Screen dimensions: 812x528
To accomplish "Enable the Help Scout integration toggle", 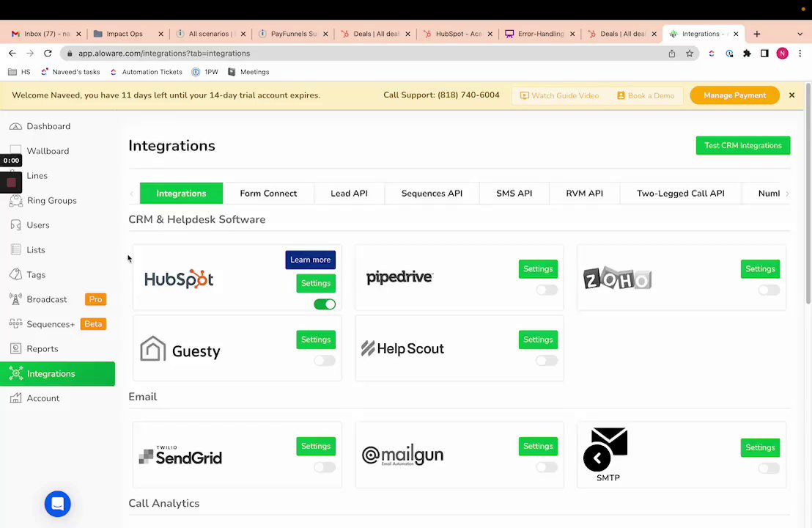I will [x=546, y=361].
